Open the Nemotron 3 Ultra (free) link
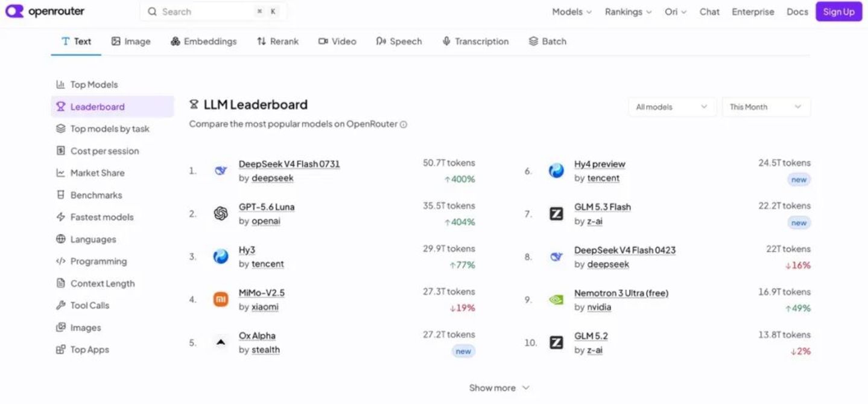Screen dimensions: 868x404 621,293
